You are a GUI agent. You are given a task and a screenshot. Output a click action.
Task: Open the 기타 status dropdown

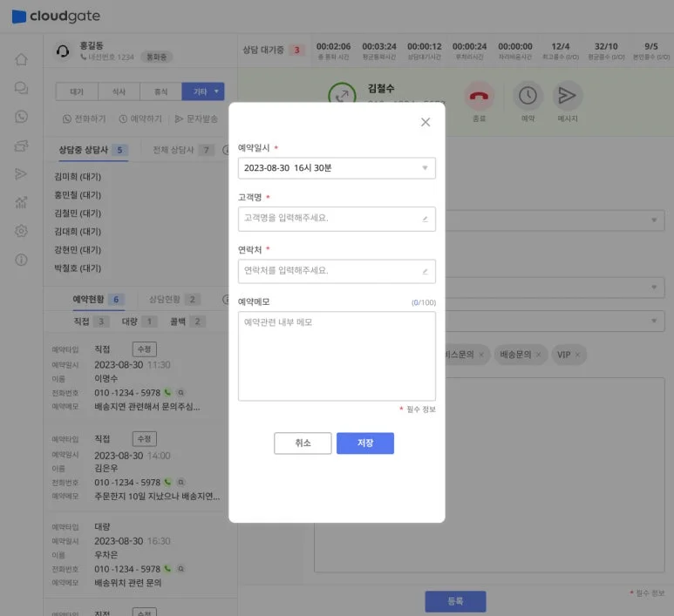203,91
